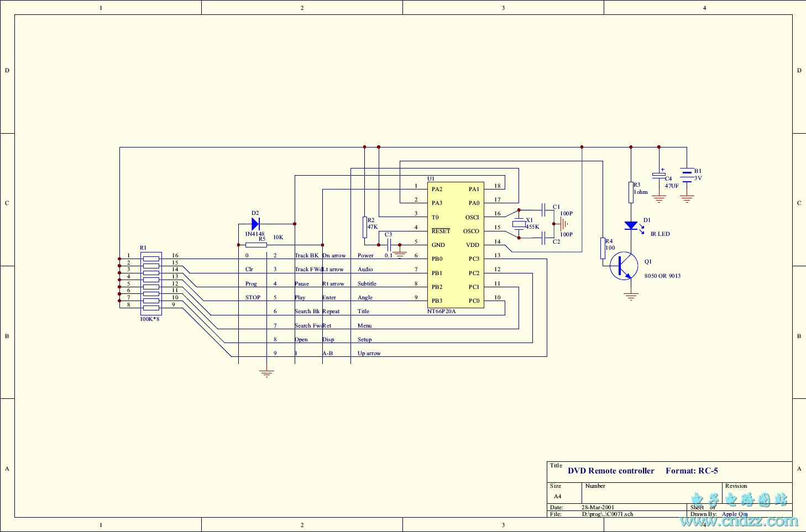
Task: Click the R5 10K resistor symbol
Action: coord(256,245)
